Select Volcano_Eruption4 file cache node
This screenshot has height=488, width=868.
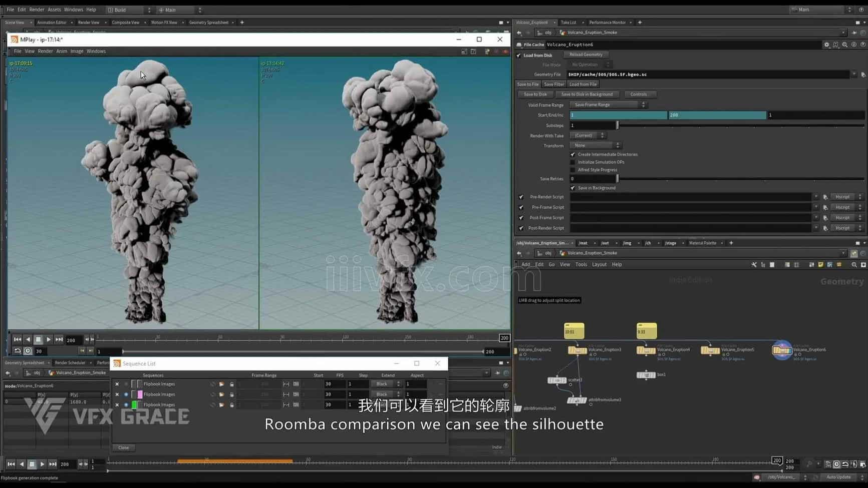[x=646, y=350]
